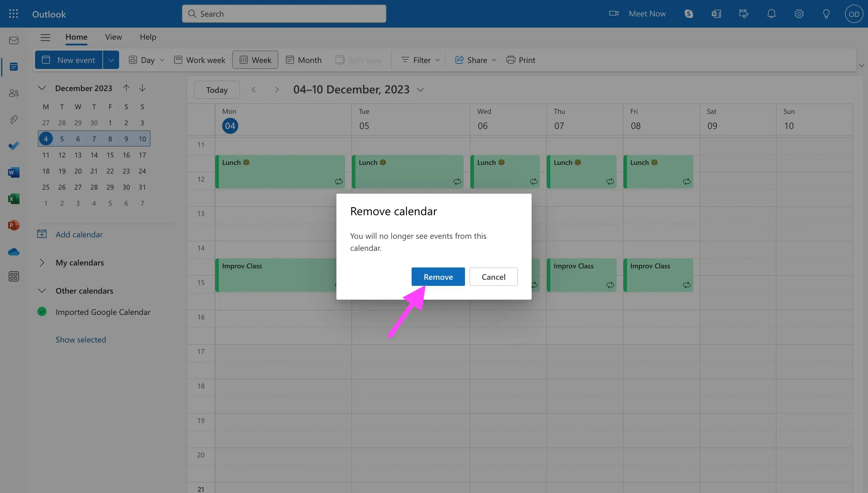This screenshot has width=868, height=493.
Task: Click the Today button
Action: click(x=216, y=89)
